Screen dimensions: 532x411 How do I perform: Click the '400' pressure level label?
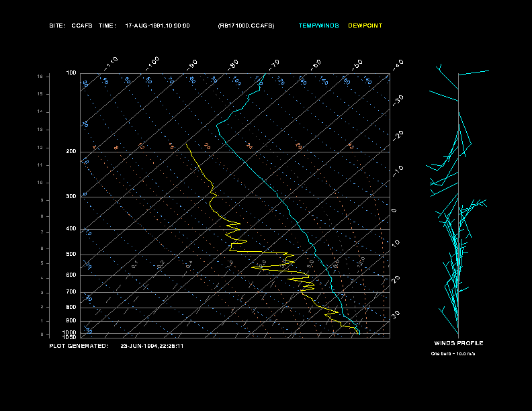[x=71, y=228]
